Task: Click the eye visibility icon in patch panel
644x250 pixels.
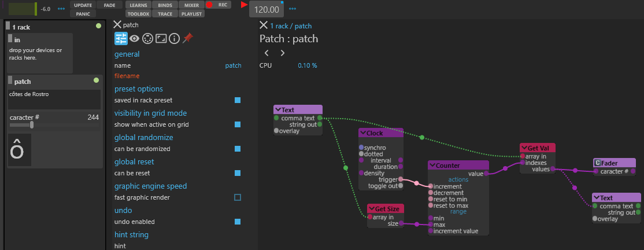Action: point(135,38)
